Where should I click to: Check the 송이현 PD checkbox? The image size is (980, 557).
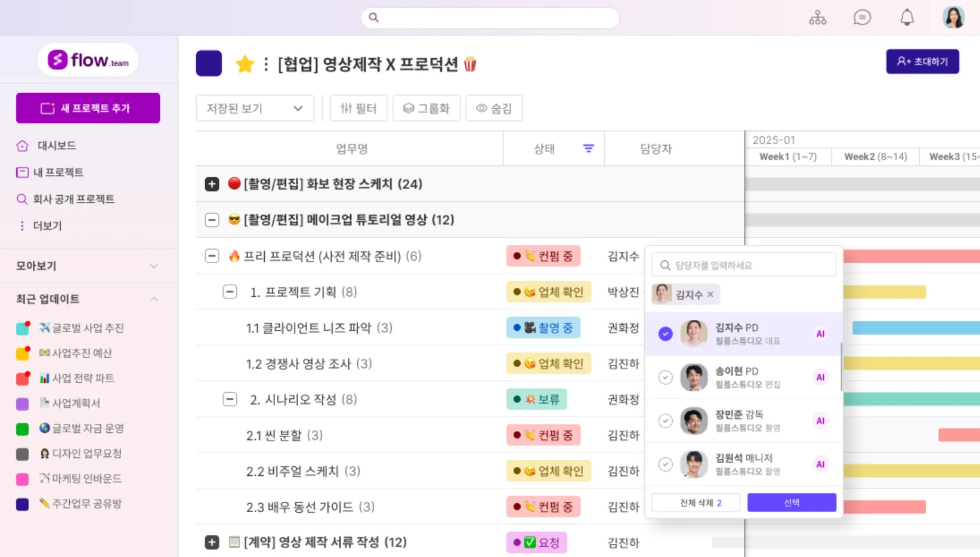(665, 377)
